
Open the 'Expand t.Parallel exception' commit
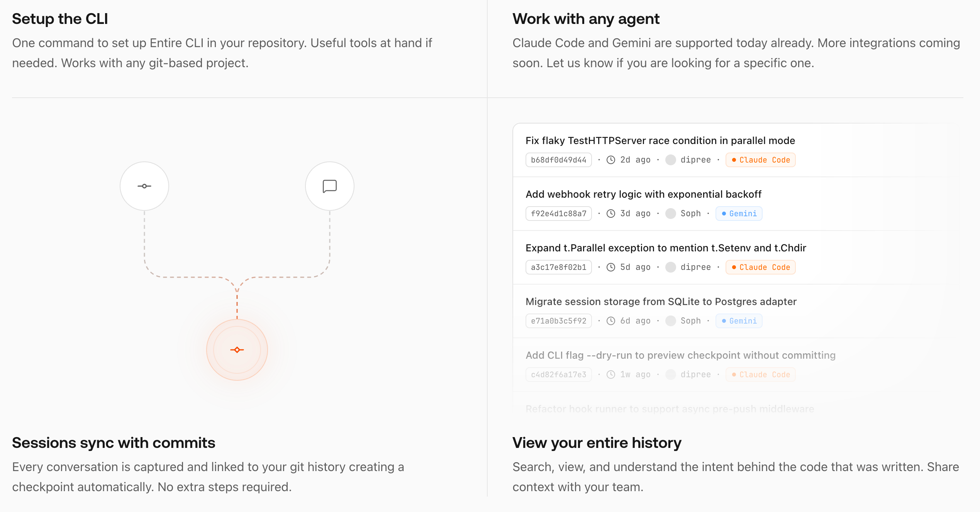tap(666, 248)
